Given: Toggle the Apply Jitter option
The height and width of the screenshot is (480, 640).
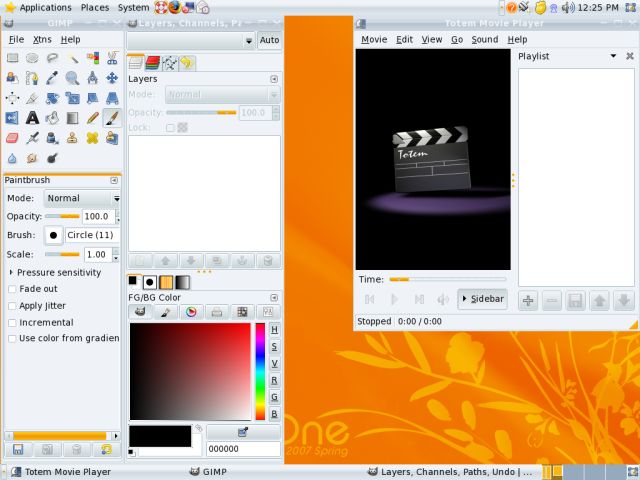Looking at the screenshot, I should point(12,306).
